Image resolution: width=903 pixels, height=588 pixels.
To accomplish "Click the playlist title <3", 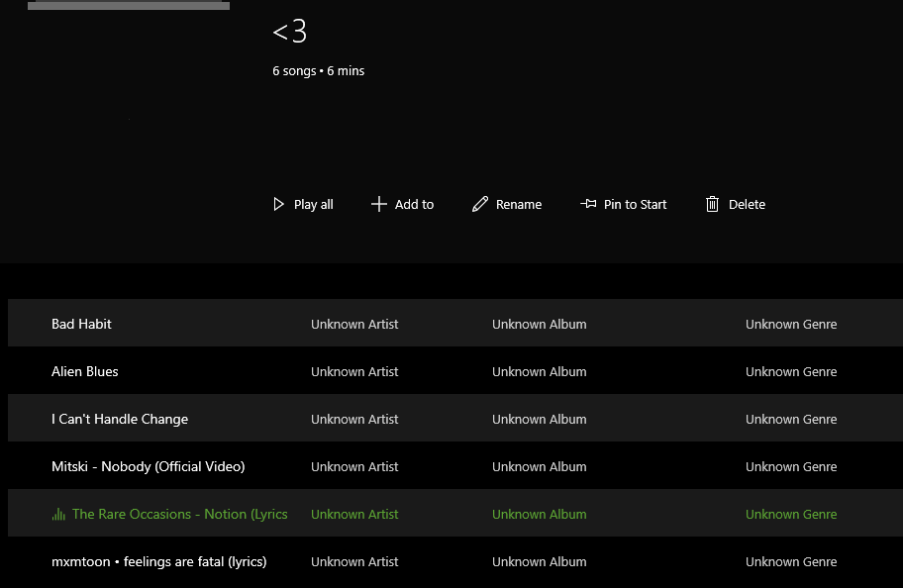I will pos(290,31).
